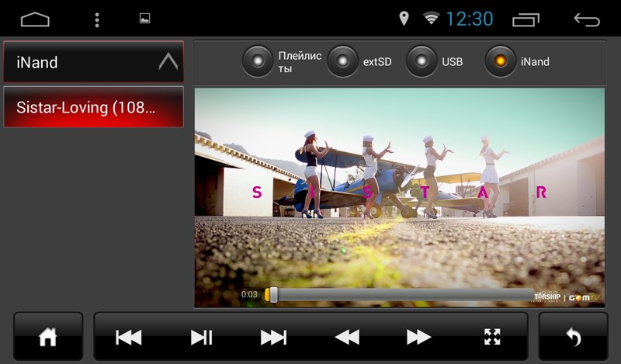Tap the picture notification icon
Screen dimensions: 621x364
pyautogui.click(x=144, y=18)
